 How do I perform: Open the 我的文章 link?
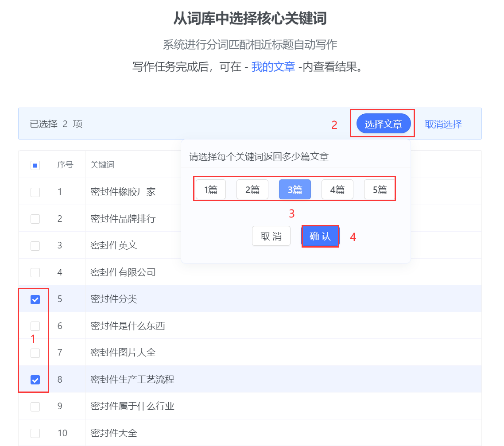click(273, 67)
